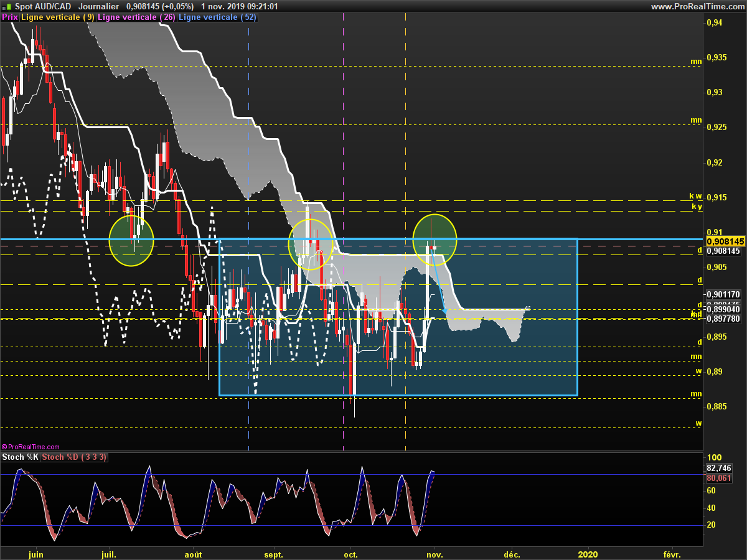
Task: Click the 0,899040 price tag
Action: point(723,309)
